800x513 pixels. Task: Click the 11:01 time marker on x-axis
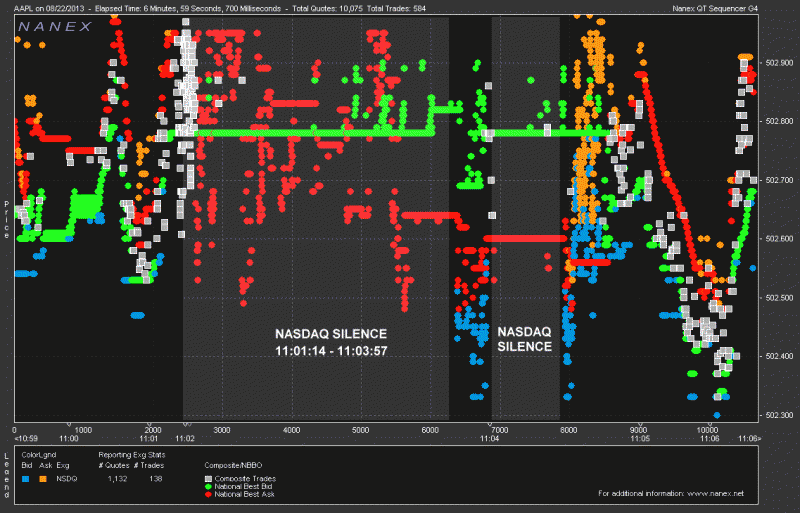coord(148,439)
